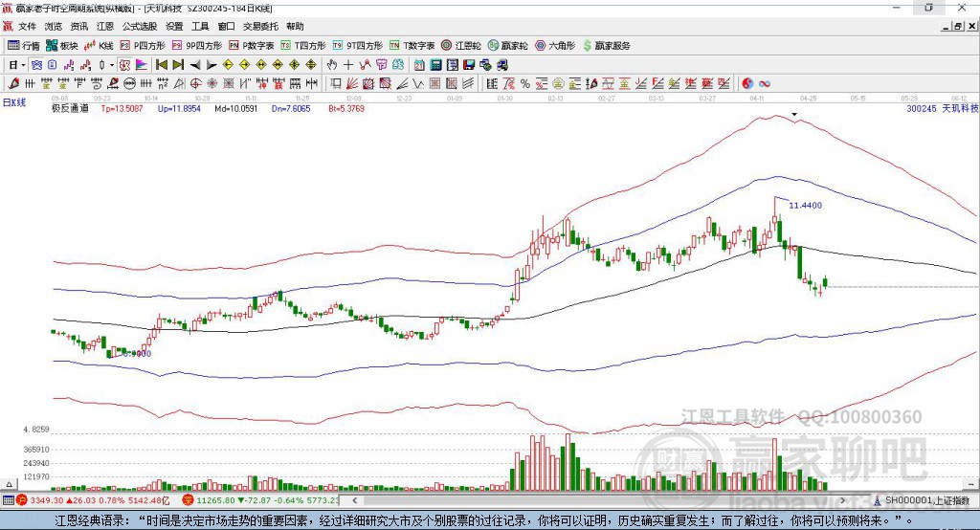Click the 11.4400 high price label
This screenshot has height=530, width=980.
tap(806, 206)
